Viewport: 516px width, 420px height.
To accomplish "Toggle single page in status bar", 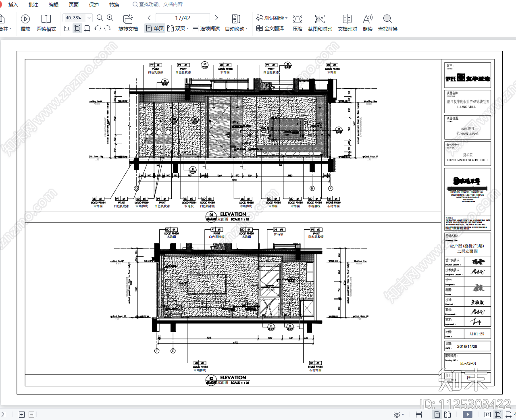I will pyautogui.click(x=437, y=414).
